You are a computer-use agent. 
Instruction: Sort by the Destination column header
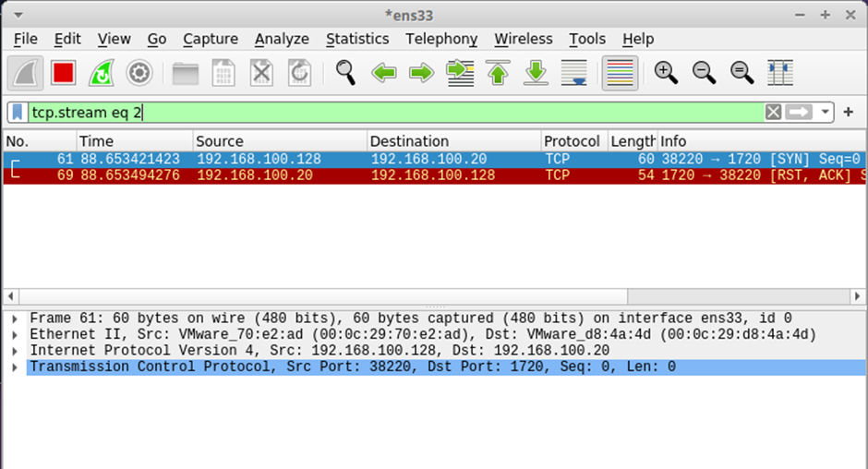click(x=453, y=141)
